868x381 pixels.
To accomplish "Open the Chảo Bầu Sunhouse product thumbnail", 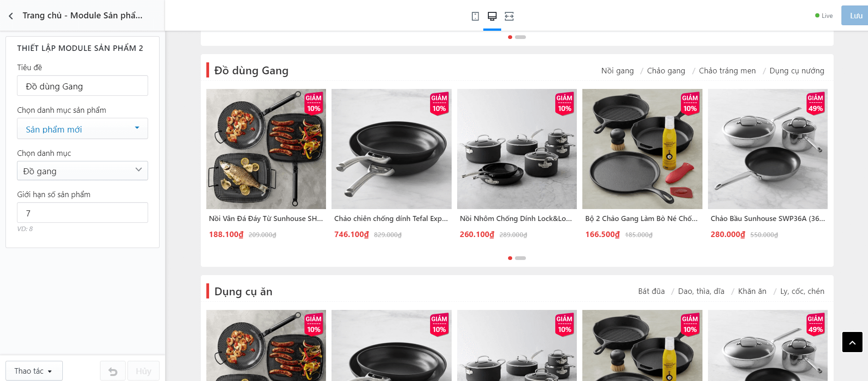I will click(x=768, y=149).
